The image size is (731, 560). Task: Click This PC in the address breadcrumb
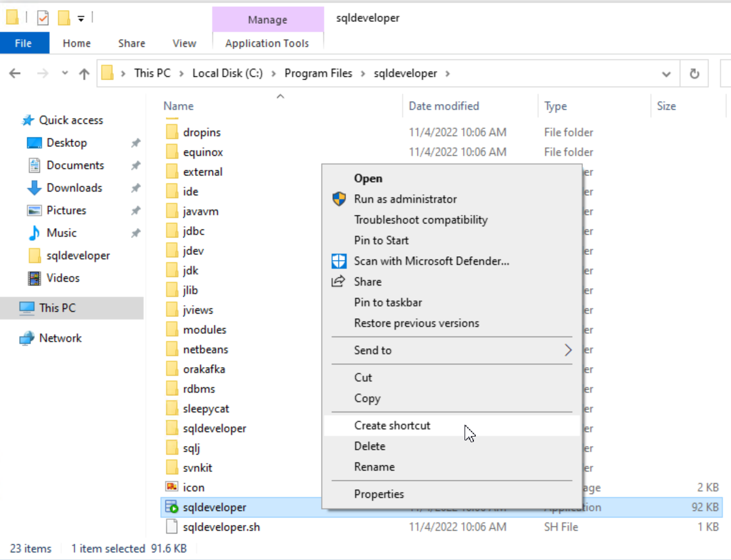tap(152, 73)
